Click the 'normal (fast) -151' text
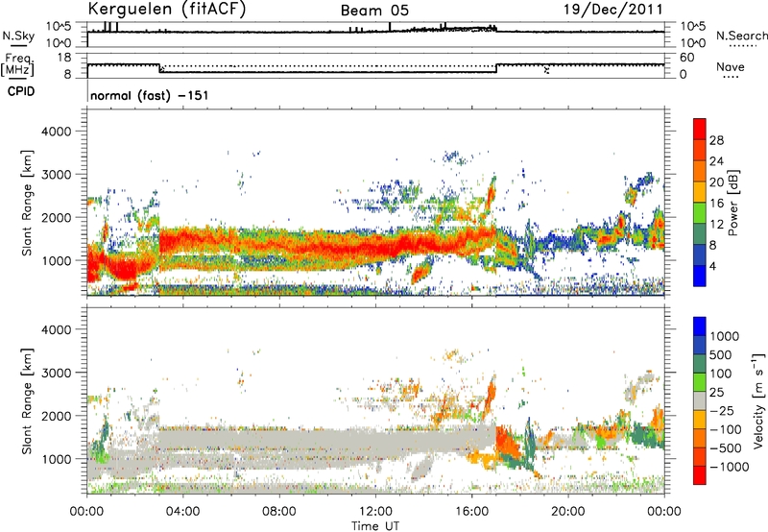768x532 pixels. pyautogui.click(x=150, y=95)
